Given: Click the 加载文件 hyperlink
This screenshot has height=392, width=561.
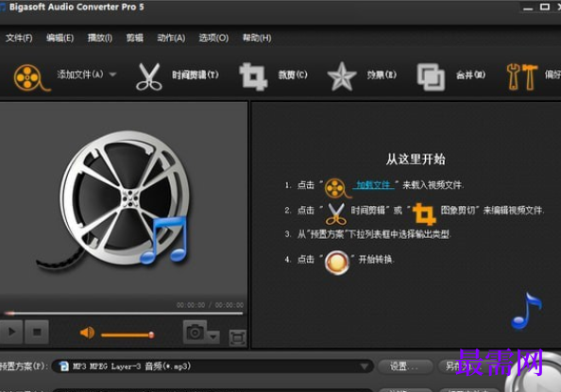Looking at the screenshot, I should (x=373, y=185).
